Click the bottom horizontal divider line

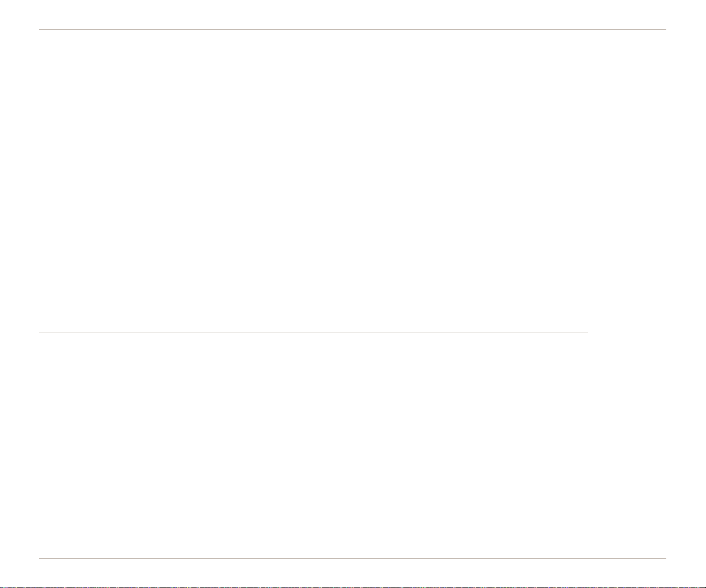[353, 558]
